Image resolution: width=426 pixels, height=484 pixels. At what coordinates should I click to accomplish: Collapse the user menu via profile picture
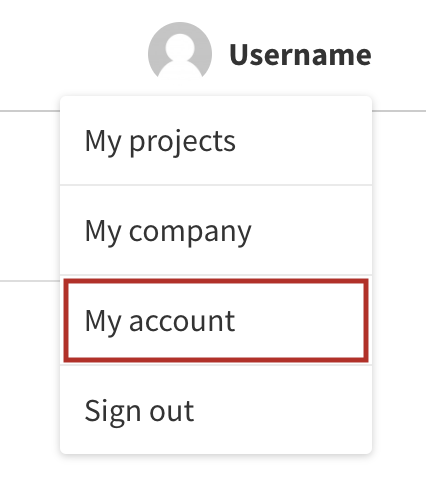[x=180, y=51]
